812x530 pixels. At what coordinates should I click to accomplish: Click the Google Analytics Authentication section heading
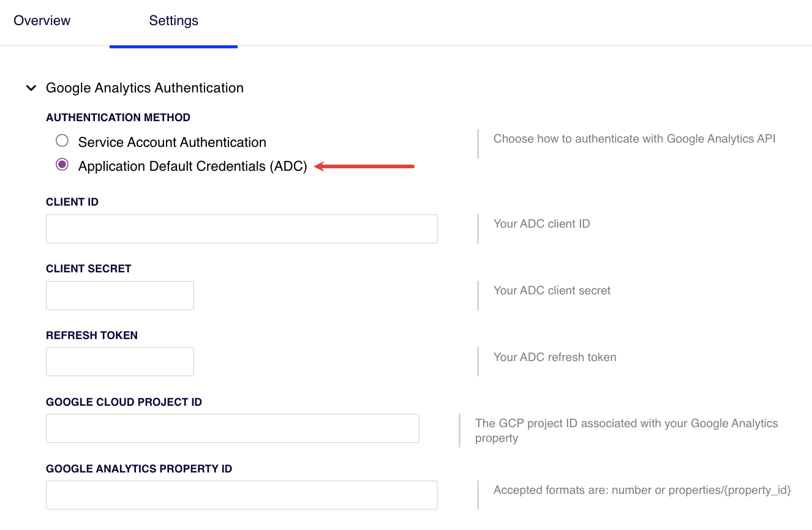[x=145, y=88]
